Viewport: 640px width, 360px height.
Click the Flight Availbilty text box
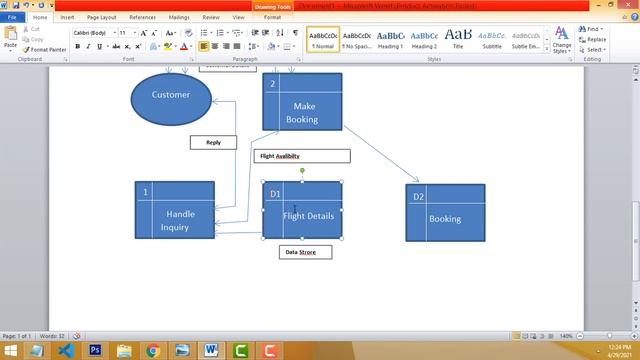pyautogui.click(x=302, y=156)
